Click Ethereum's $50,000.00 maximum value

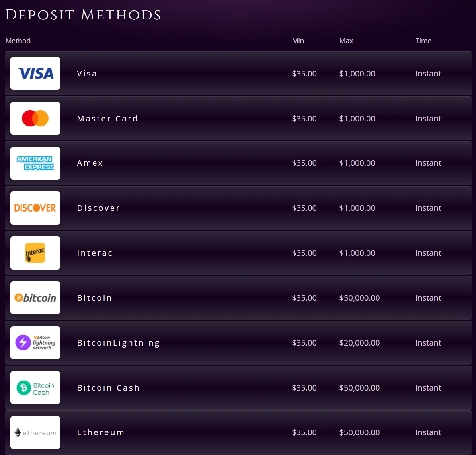click(x=359, y=432)
